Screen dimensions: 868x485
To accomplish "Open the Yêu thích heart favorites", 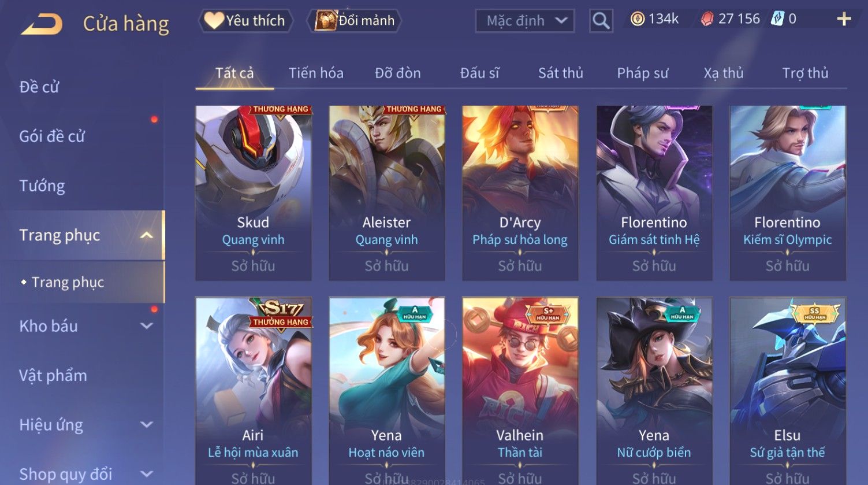I will click(x=246, y=21).
